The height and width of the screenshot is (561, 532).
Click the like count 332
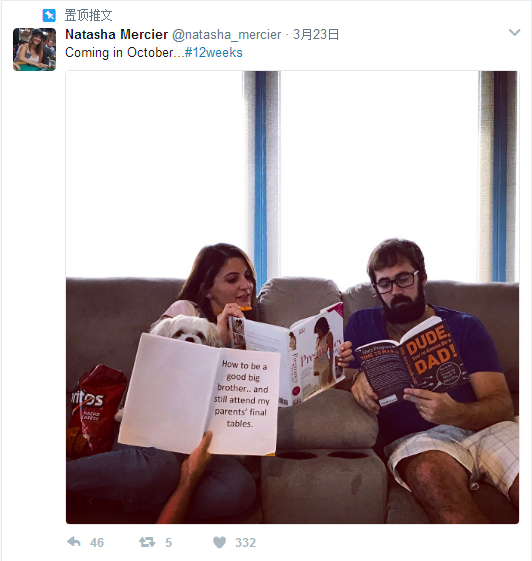click(x=245, y=542)
